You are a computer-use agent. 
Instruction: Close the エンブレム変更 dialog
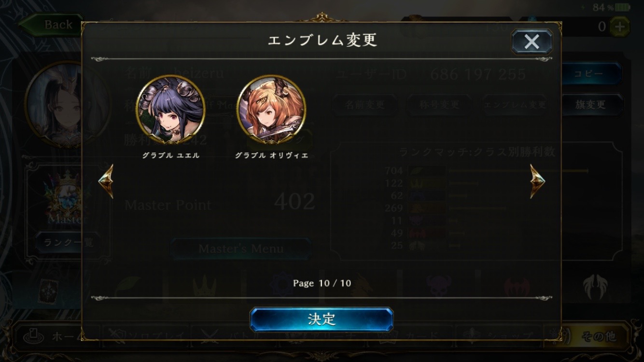532,42
